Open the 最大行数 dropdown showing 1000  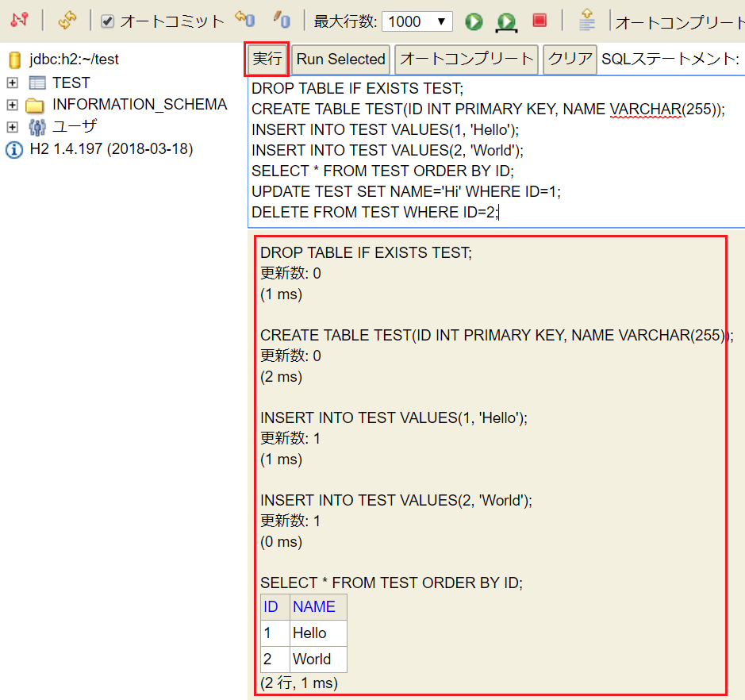(x=417, y=21)
